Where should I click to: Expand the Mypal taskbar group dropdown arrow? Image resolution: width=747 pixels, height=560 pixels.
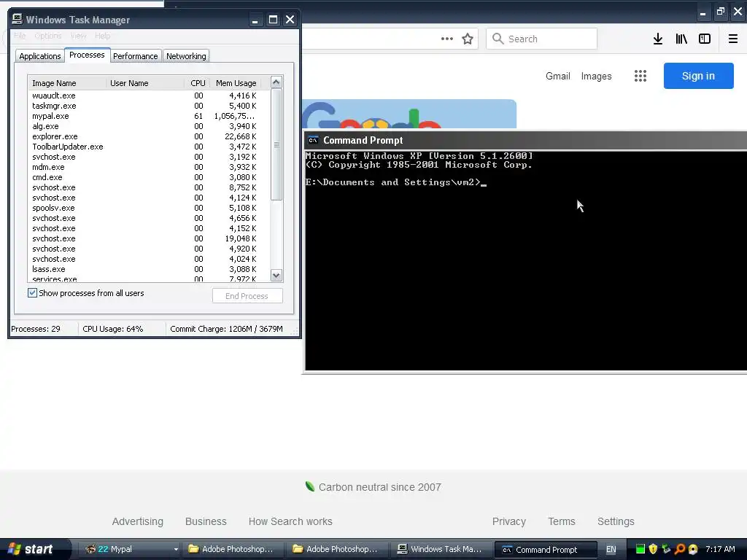pos(176,549)
